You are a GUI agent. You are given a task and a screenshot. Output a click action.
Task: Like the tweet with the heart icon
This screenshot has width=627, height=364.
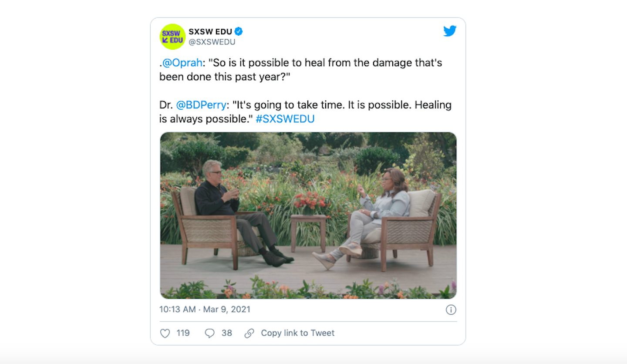click(165, 334)
